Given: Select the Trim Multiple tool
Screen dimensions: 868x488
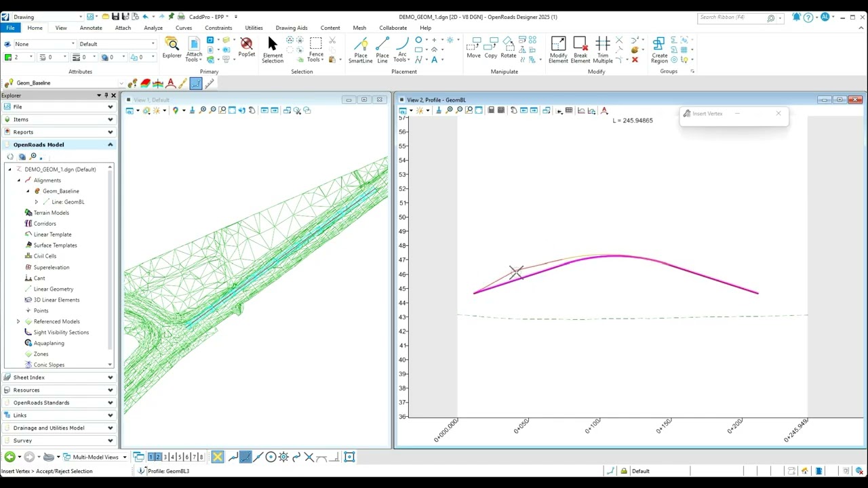Looking at the screenshot, I should point(603,50).
